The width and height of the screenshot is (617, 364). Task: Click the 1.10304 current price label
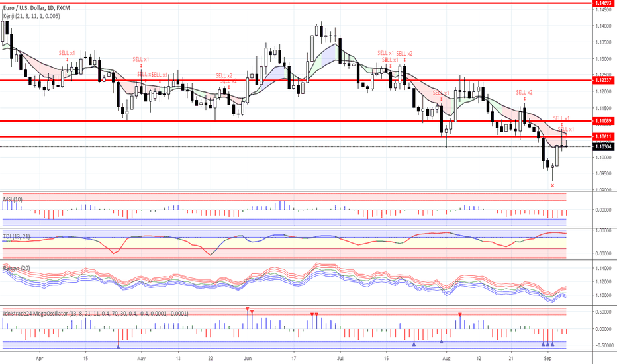click(x=603, y=146)
